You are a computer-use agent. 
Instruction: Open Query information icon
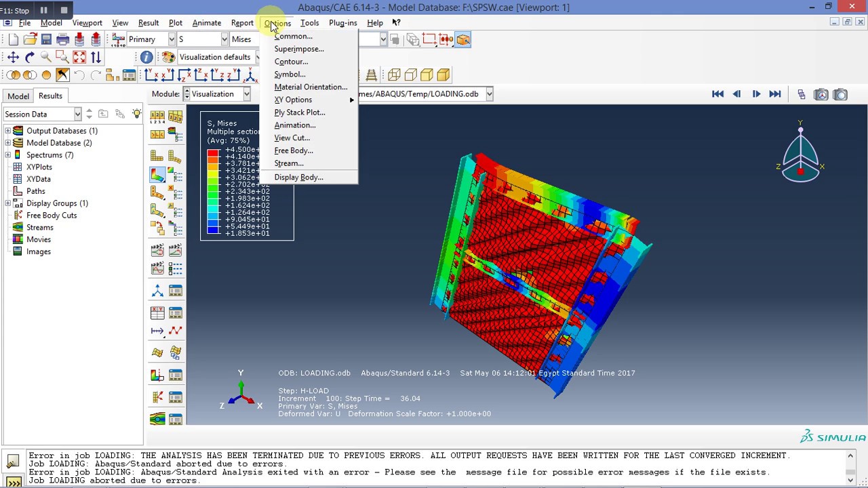tap(146, 58)
